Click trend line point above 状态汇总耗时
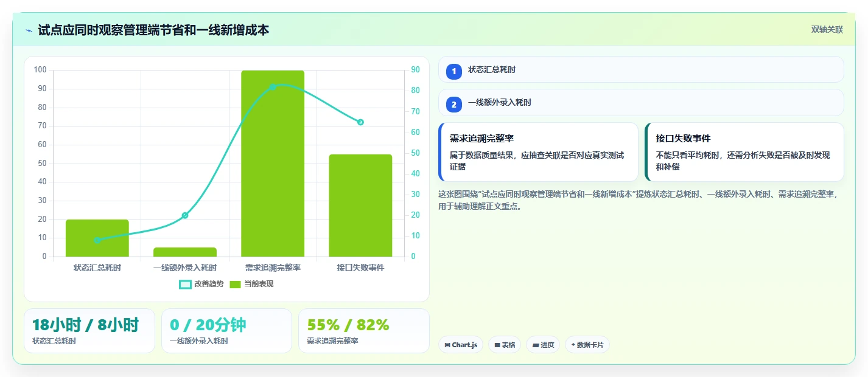 (97, 240)
